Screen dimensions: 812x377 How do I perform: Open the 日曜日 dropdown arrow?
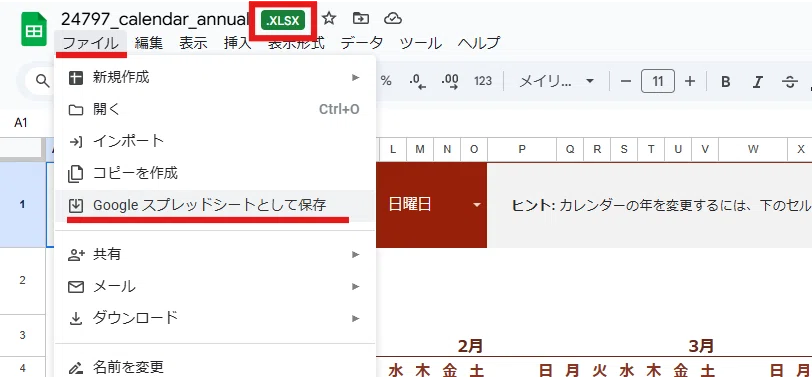(476, 205)
